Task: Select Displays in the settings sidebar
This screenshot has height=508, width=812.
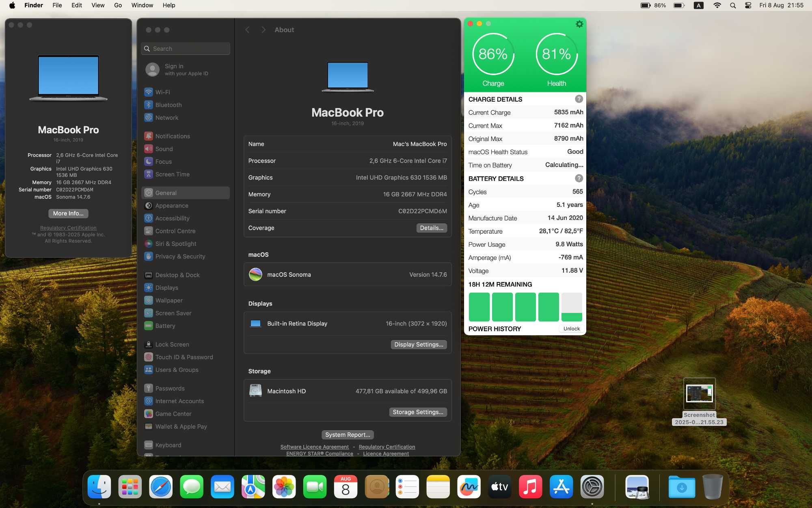Action: tap(186, 288)
